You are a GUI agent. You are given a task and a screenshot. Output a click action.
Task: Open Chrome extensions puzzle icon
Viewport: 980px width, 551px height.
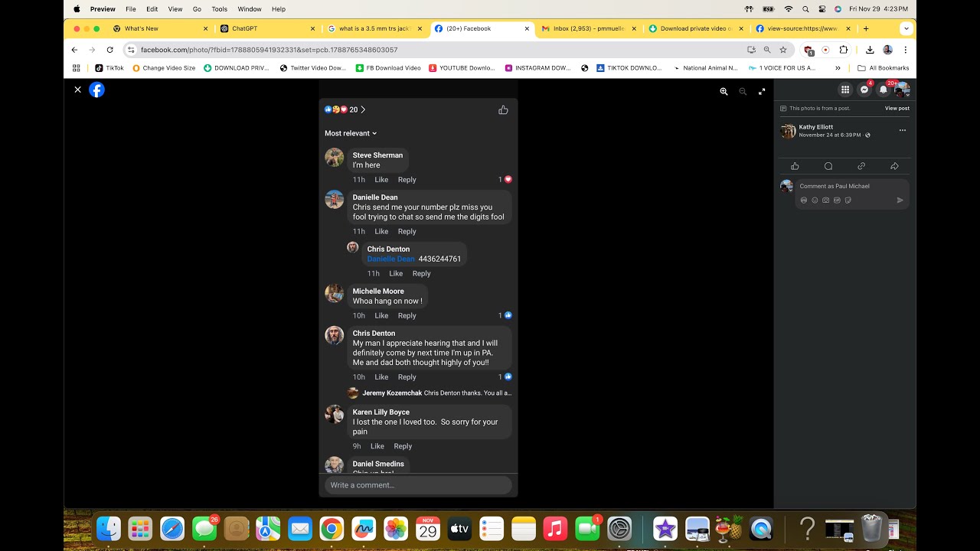point(844,50)
